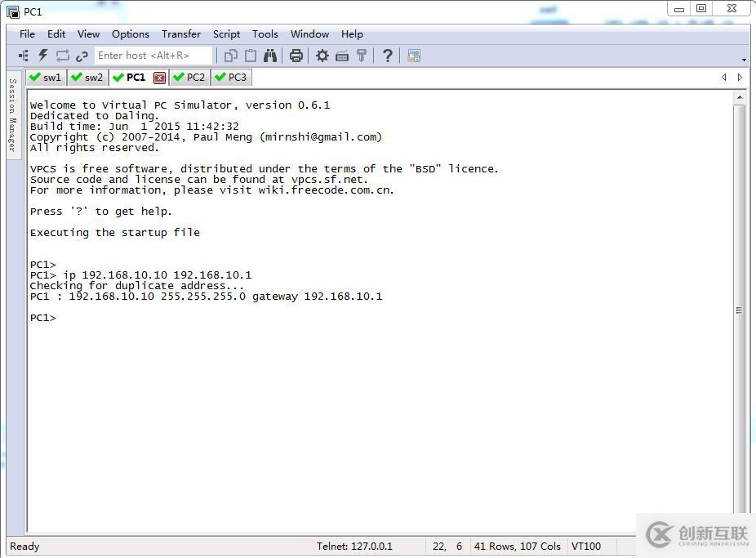
Task: Click the 'Press ? to get help' line
Action: [x=100, y=212]
